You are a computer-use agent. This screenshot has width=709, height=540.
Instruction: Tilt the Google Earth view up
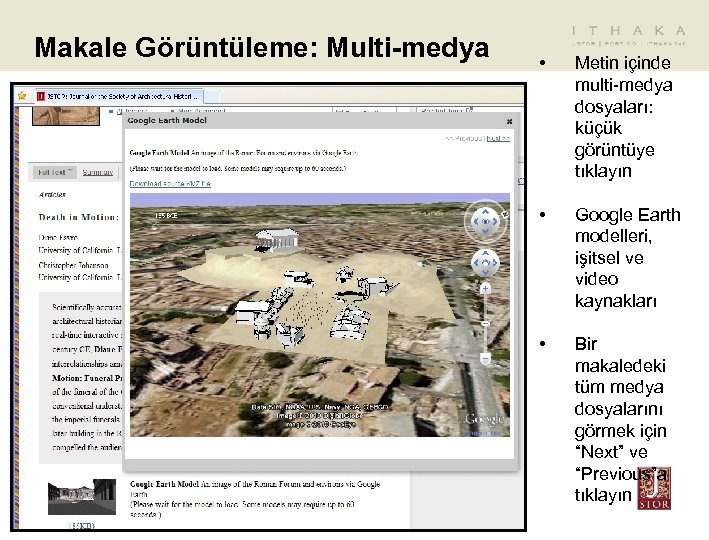pyautogui.click(x=485, y=211)
